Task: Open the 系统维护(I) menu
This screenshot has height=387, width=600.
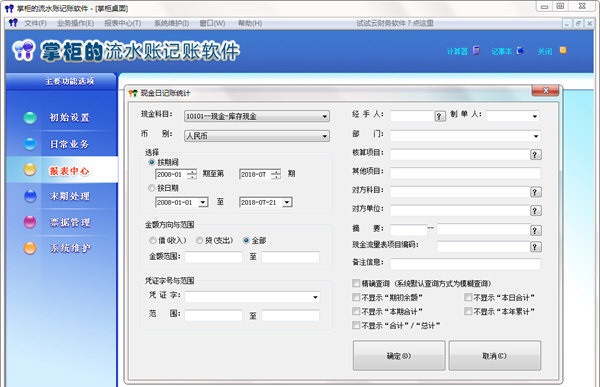Action: pyautogui.click(x=171, y=23)
